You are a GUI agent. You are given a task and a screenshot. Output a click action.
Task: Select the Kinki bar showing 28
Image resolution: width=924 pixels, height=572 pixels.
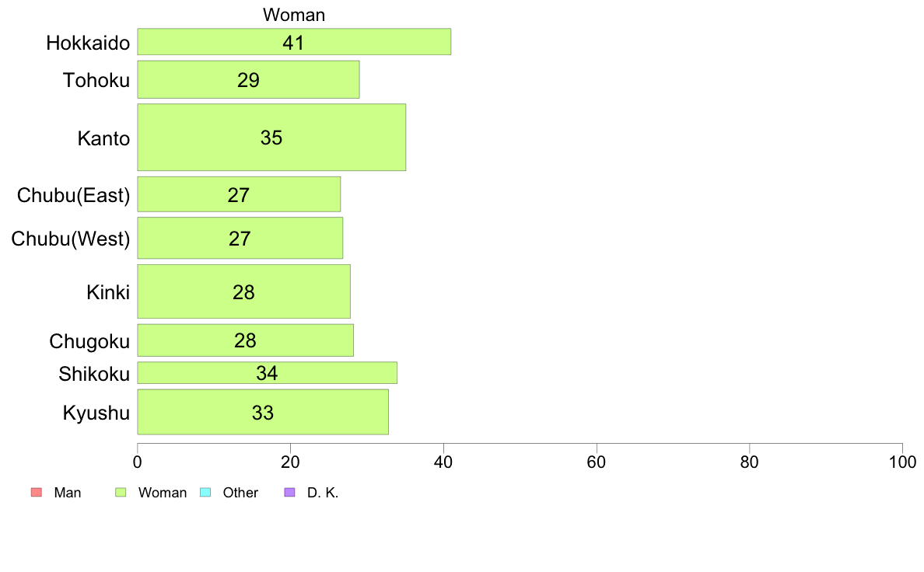click(x=244, y=291)
